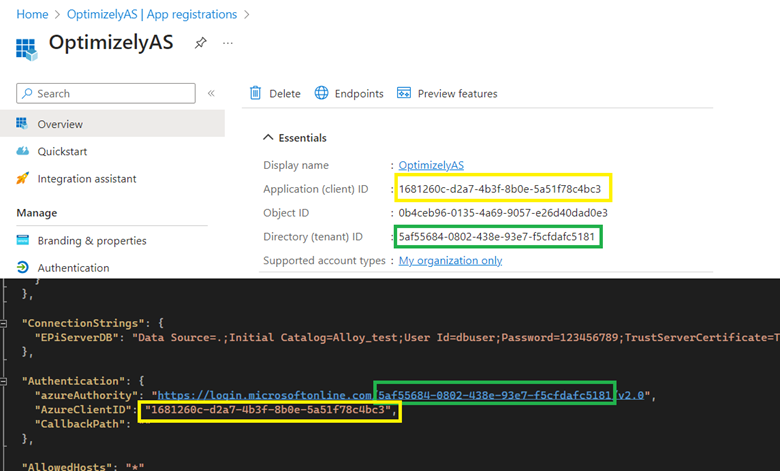Collapse the sidebar with double chevron
Image resolution: width=780 pixels, height=472 pixels.
coord(211,93)
